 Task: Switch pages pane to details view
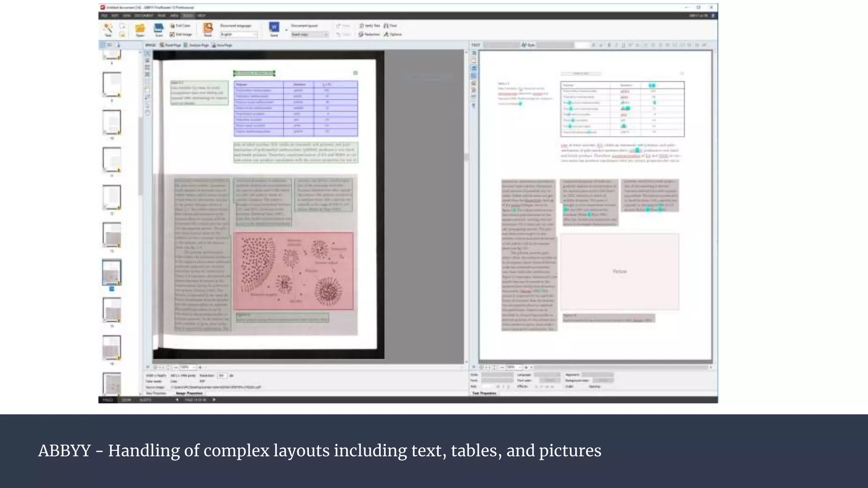pyautogui.click(x=110, y=45)
